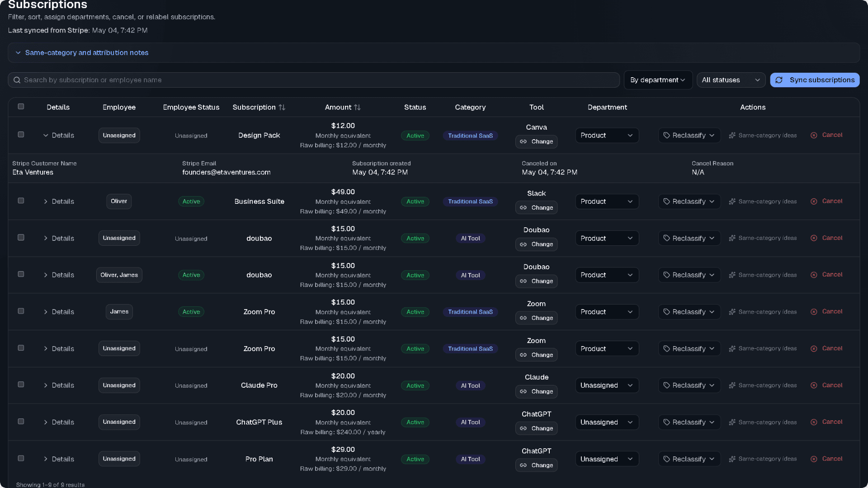
Task: Check the Business Suite row checkbox
Action: coord(21,201)
